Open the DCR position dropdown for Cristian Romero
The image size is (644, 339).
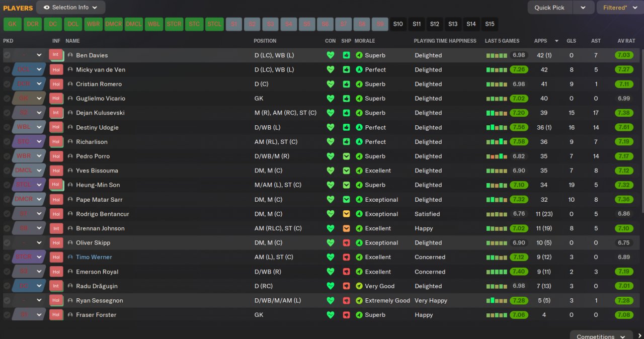29,84
